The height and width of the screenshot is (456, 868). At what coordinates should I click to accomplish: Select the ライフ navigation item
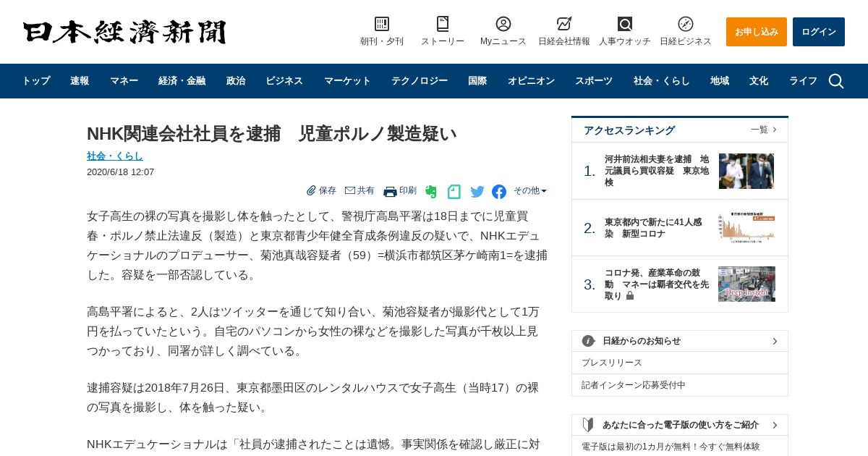click(803, 81)
